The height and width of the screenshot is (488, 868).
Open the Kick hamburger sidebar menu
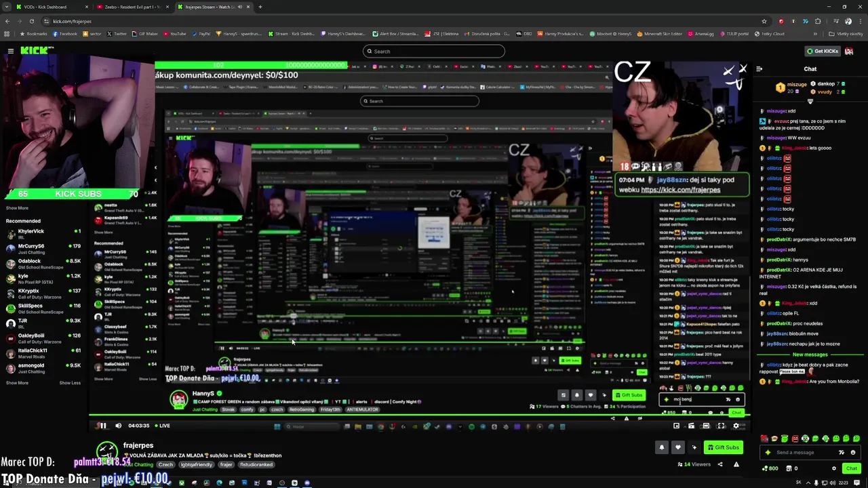10,51
